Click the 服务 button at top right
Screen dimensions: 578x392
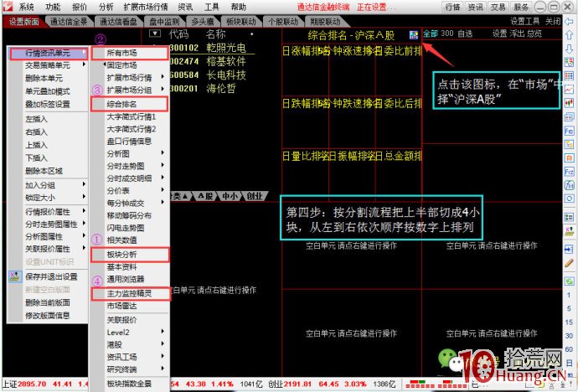[x=521, y=7]
